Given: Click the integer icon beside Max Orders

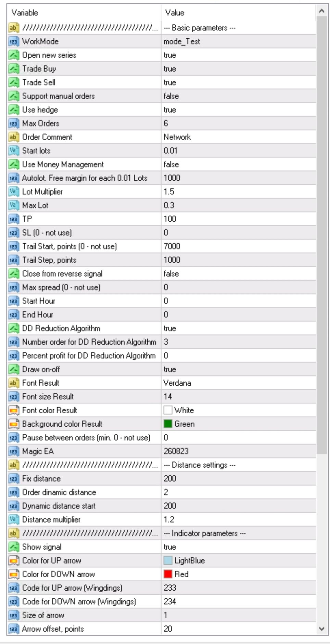Looking at the screenshot, I should tap(13, 124).
